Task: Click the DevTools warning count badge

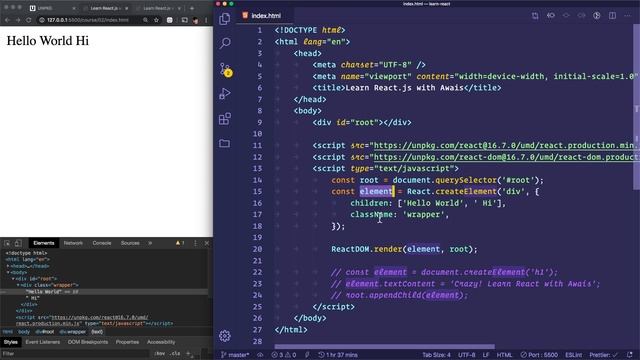Action: [180, 243]
